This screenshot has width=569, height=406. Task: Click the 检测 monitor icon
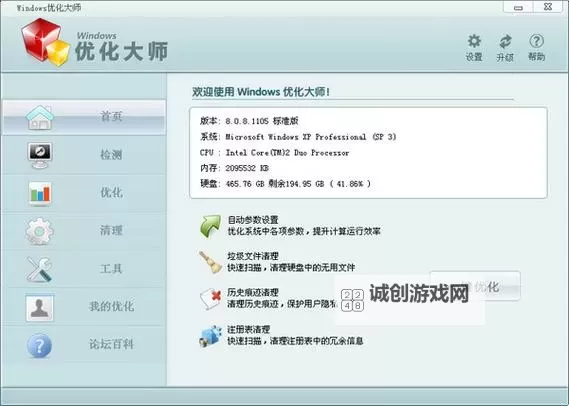(40, 155)
